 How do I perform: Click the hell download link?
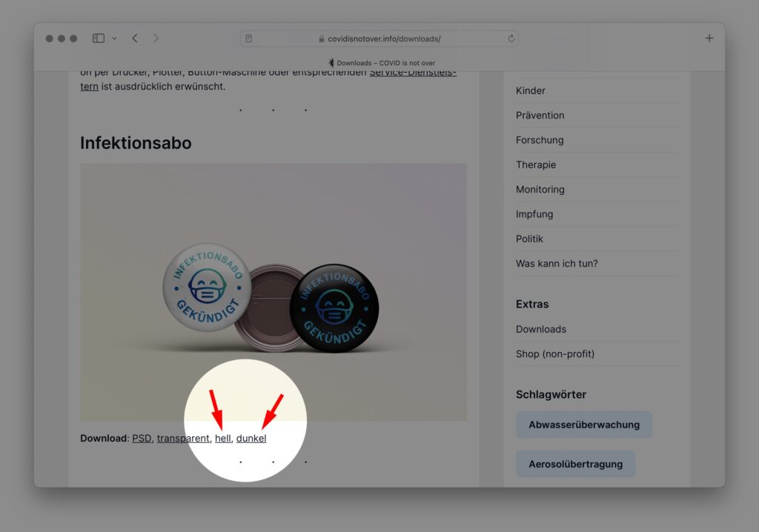coord(223,439)
